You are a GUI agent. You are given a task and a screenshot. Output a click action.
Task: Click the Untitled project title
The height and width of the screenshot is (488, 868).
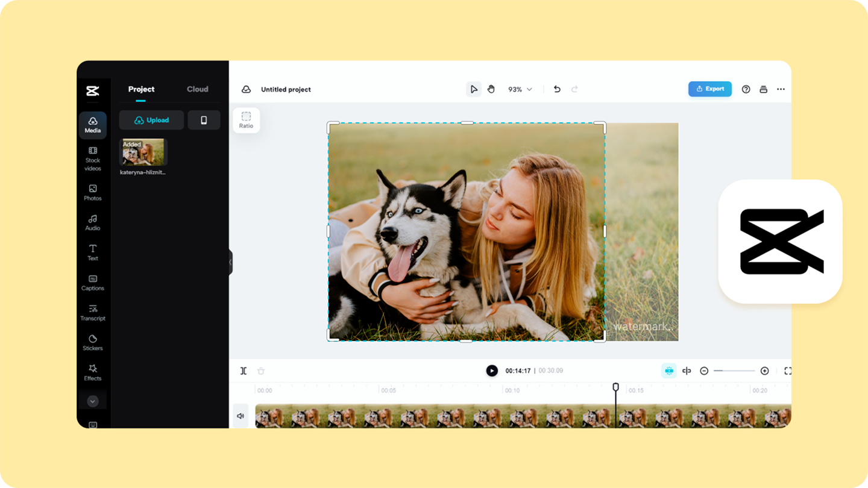286,89
